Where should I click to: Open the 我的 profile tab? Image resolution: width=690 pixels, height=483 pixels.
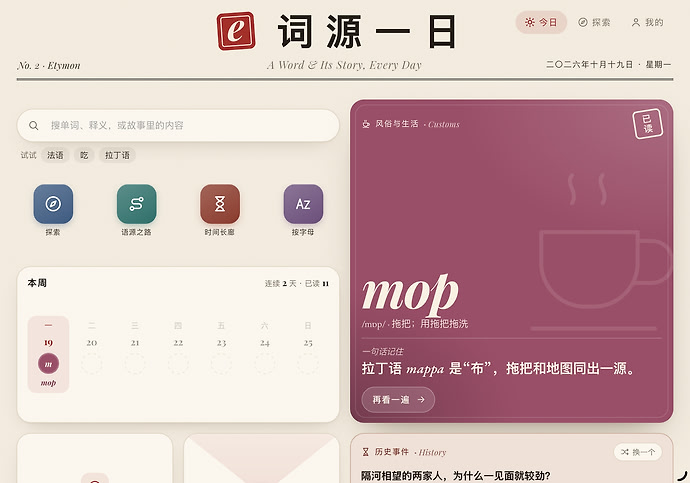(647, 22)
